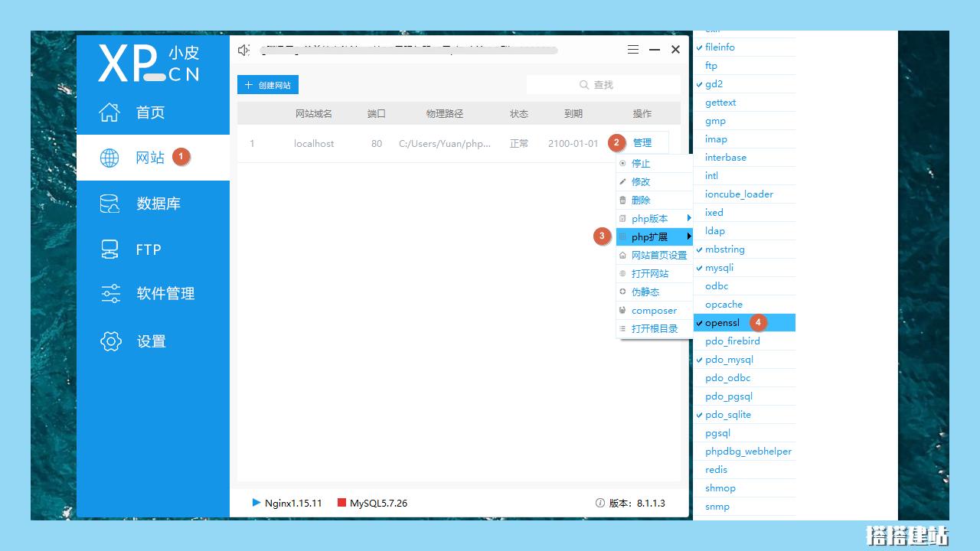The image size is (980, 551).
Task: Click the MySQL5.7.26 status indicator
Action: pyautogui.click(x=371, y=503)
